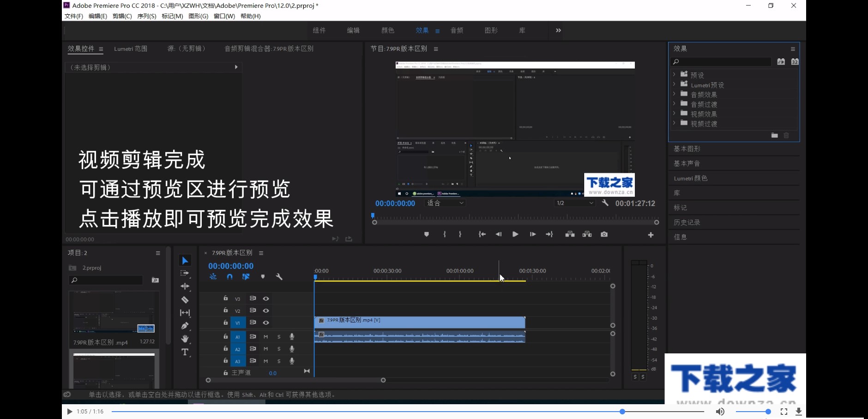The height and width of the screenshot is (419, 868).
Task: Activate the Pen tool in the tools panel
Action: 185,326
